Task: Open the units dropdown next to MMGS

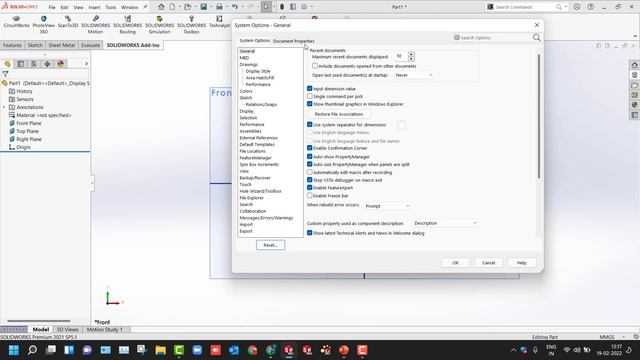Action: click(x=624, y=337)
